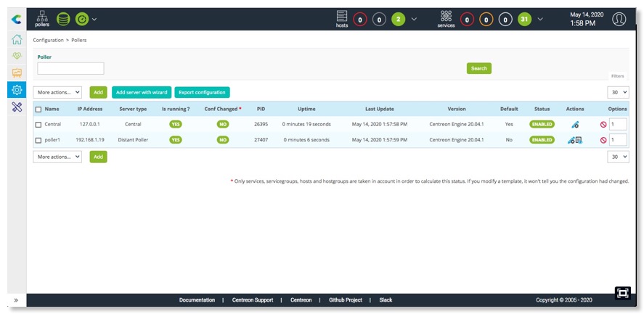Open the Monitoring heartbeat sidebar icon
The image size is (644, 314).
[x=17, y=56]
